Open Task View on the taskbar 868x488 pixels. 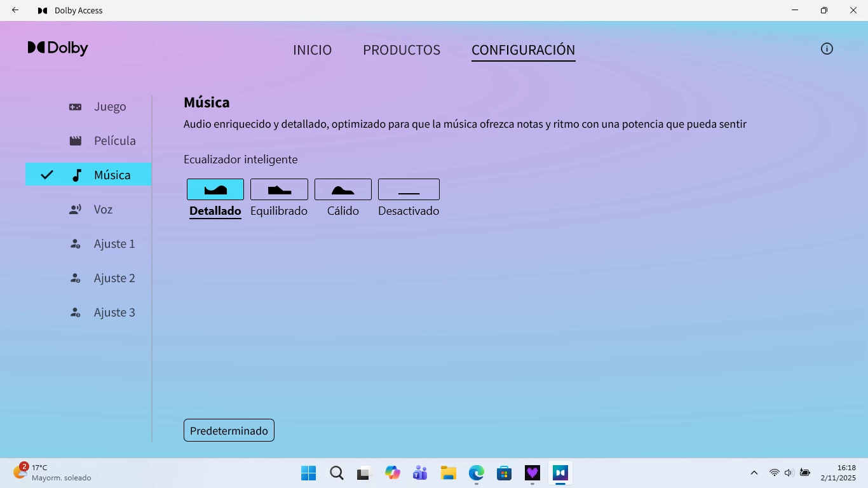(363, 473)
